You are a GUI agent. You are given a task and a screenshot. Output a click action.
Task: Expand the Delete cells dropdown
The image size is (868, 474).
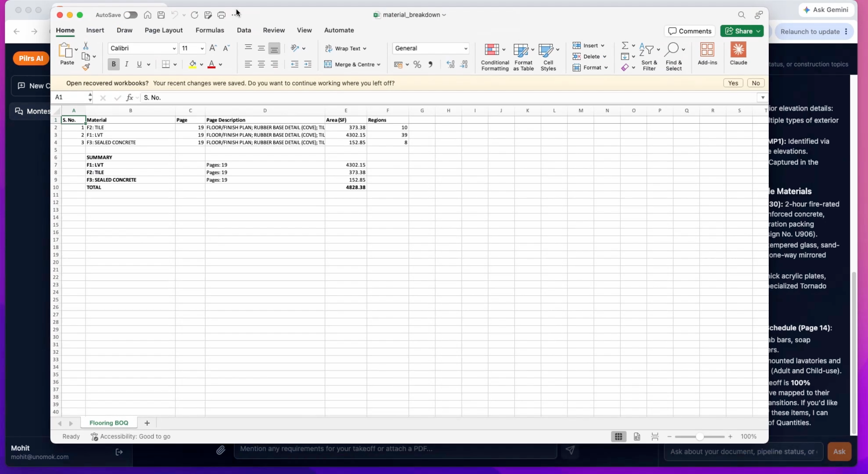tap(604, 57)
